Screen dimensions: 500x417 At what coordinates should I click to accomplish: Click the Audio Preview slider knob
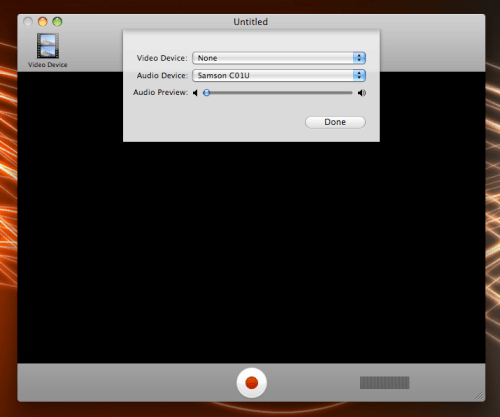pyautogui.click(x=207, y=93)
